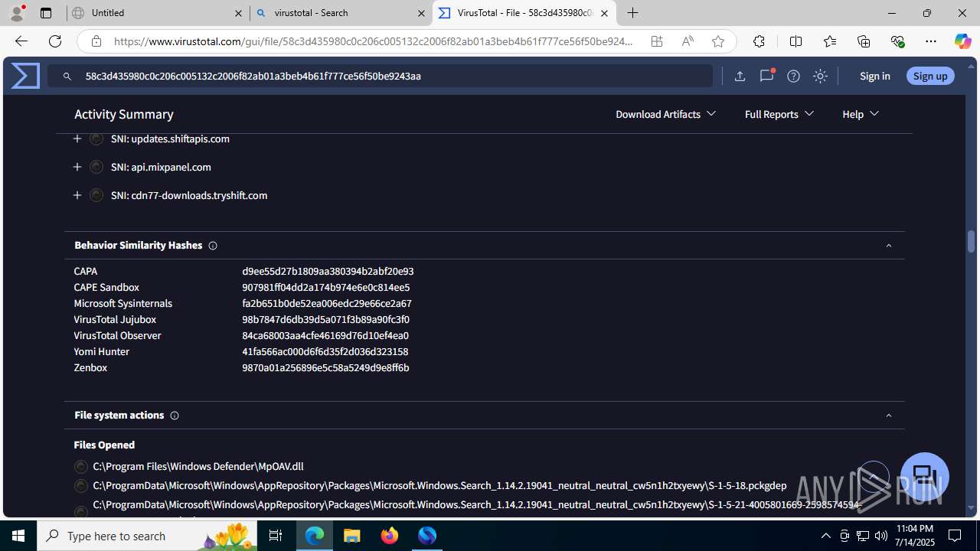Screen dimensions: 980x551
Task: Close the VirusTotal - File tab
Action: pos(604,13)
